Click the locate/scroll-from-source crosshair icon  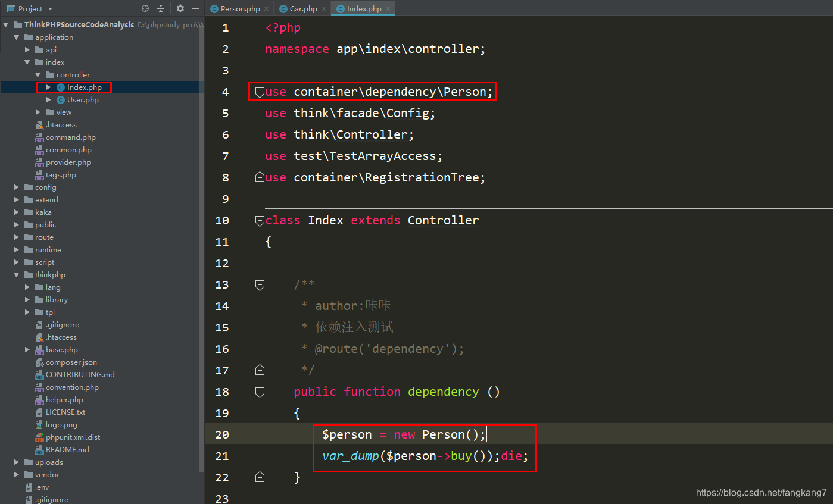(x=145, y=8)
